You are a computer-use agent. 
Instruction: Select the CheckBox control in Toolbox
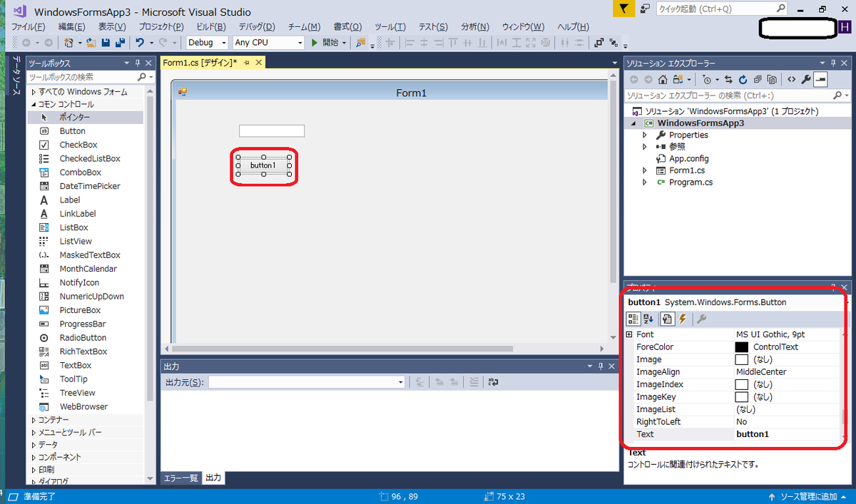pyautogui.click(x=86, y=145)
